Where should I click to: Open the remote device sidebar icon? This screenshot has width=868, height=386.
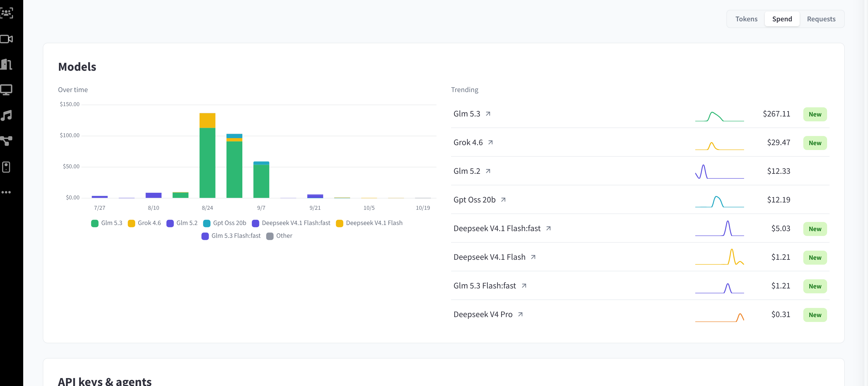tap(6, 167)
